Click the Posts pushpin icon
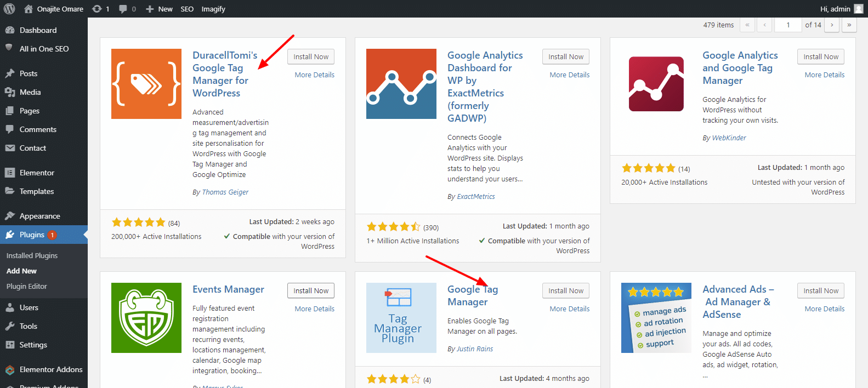 tap(10, 73)
